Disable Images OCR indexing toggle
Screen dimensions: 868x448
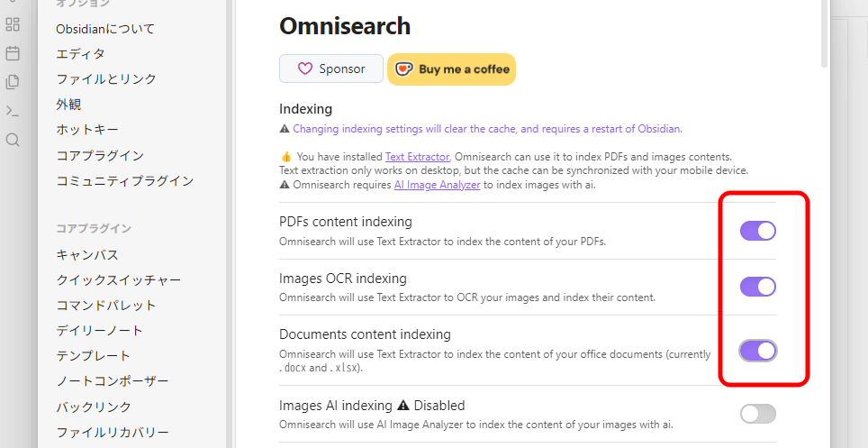758,287
